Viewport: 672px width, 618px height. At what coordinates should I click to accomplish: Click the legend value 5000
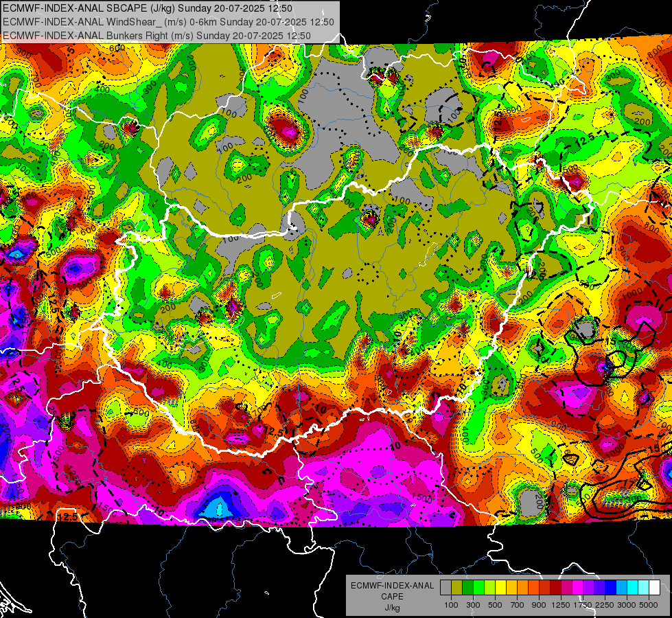point(649,605)
